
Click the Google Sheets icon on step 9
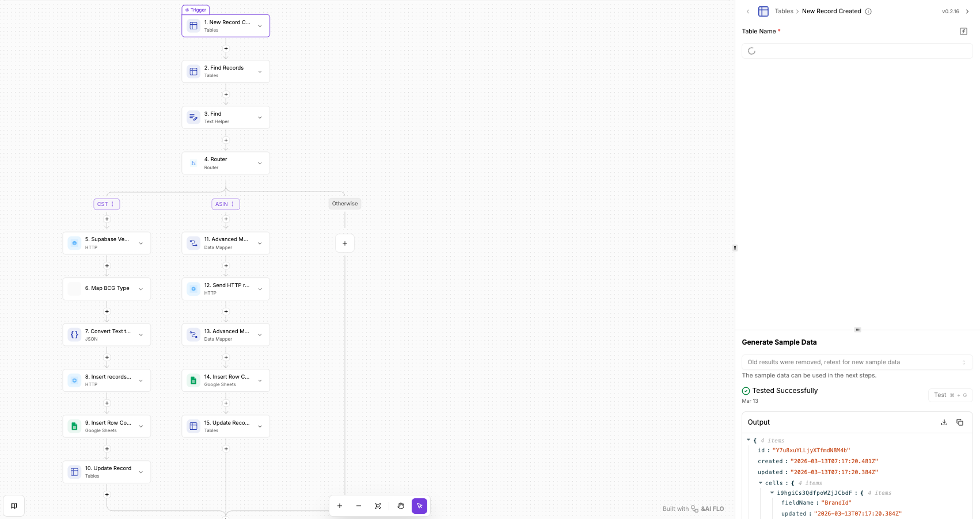click(x=74, y=426)
